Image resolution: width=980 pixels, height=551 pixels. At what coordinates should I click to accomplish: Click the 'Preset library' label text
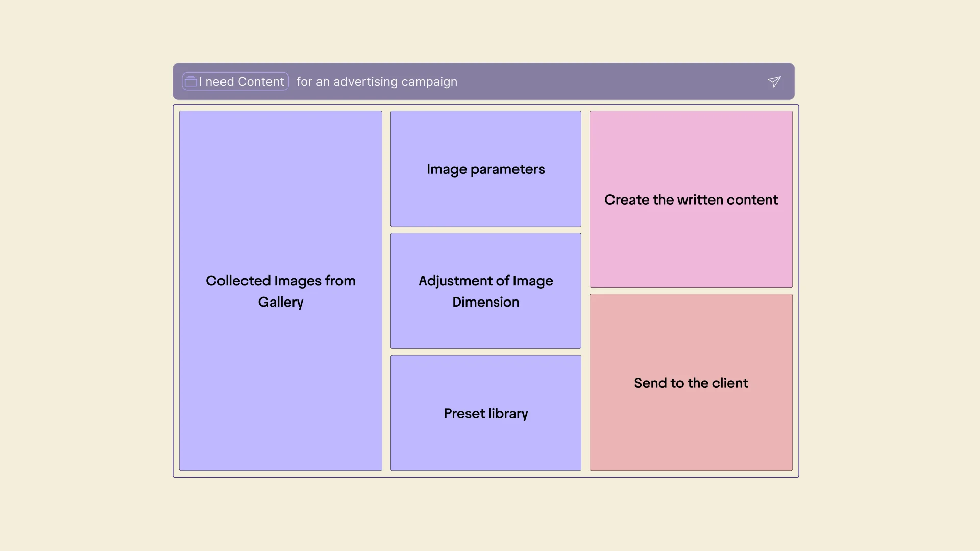(x=486, y=414)
